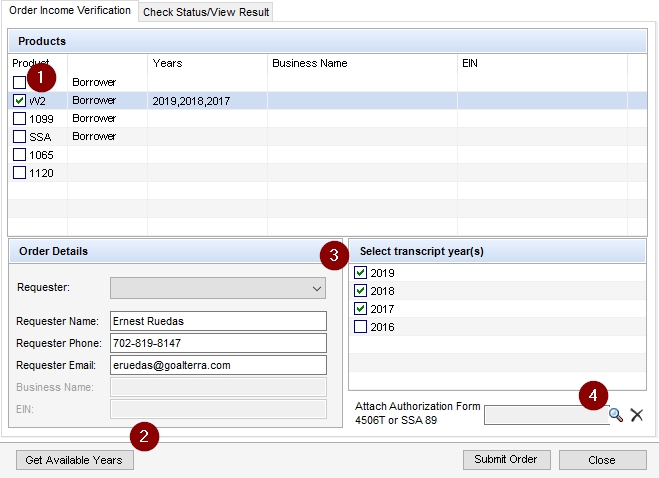Check transcript year 2016

tap(361, 327)
